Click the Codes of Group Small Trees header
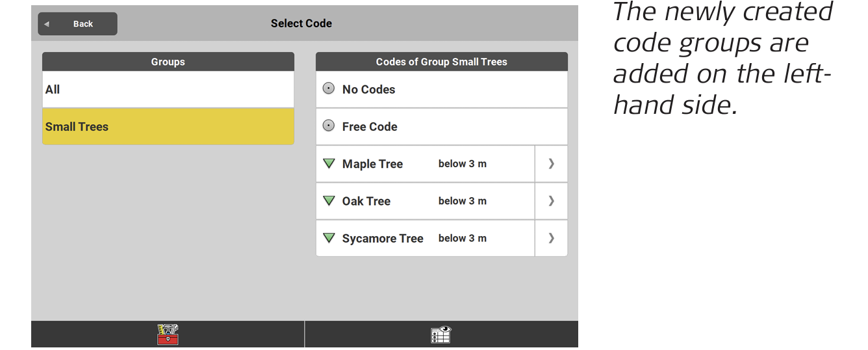The image size is (868, 350). click(x=441, y=62)
